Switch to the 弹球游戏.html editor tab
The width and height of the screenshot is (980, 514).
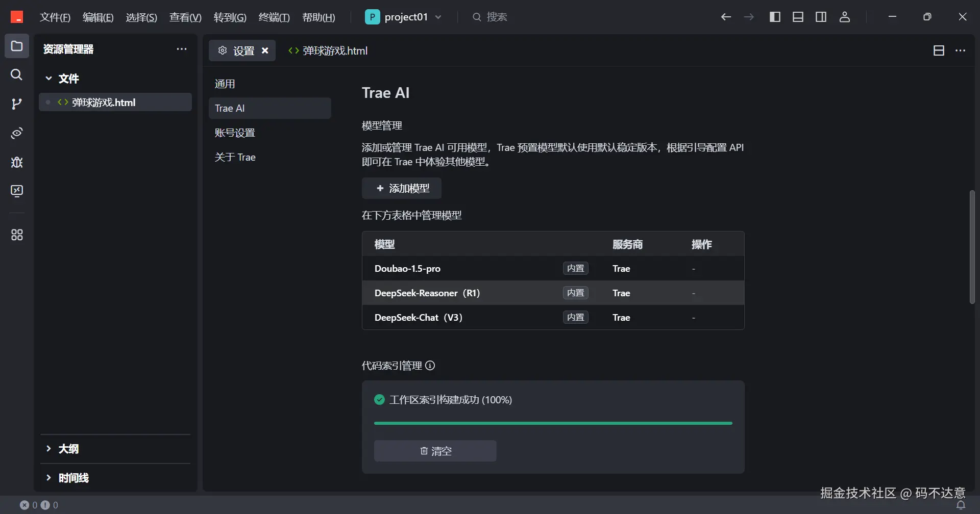pos(328,50)
